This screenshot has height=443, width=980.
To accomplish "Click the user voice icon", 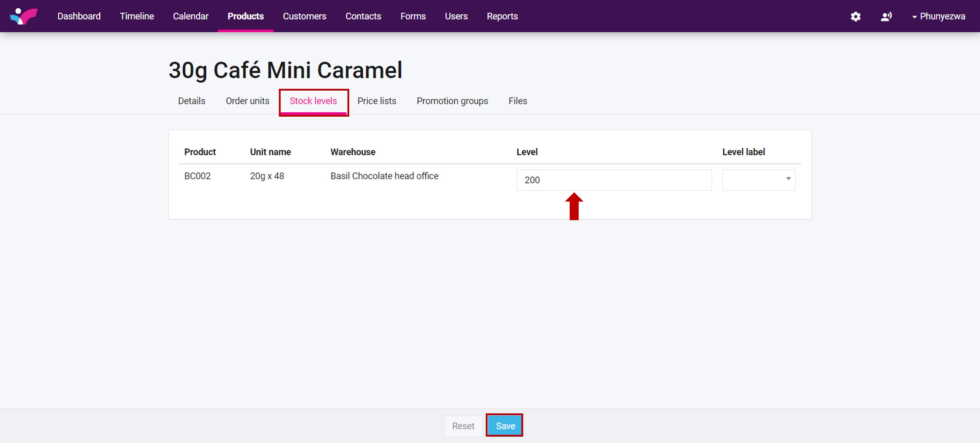I will (886, 16).
